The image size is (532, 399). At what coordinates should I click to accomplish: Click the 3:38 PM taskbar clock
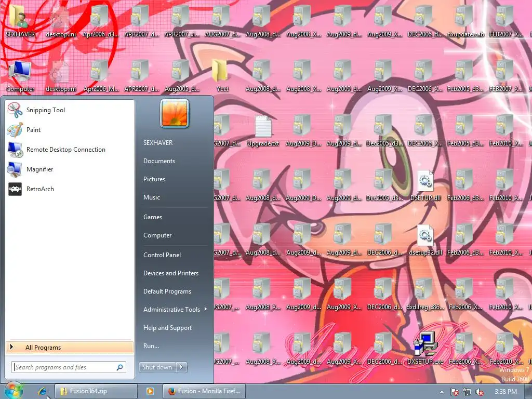(x=506, y=392)
